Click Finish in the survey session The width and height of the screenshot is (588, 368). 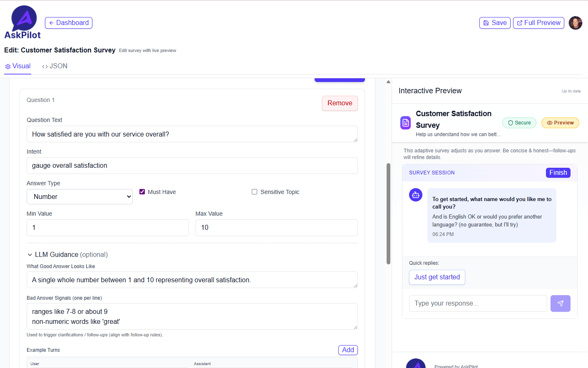click(x=558, y=172)
